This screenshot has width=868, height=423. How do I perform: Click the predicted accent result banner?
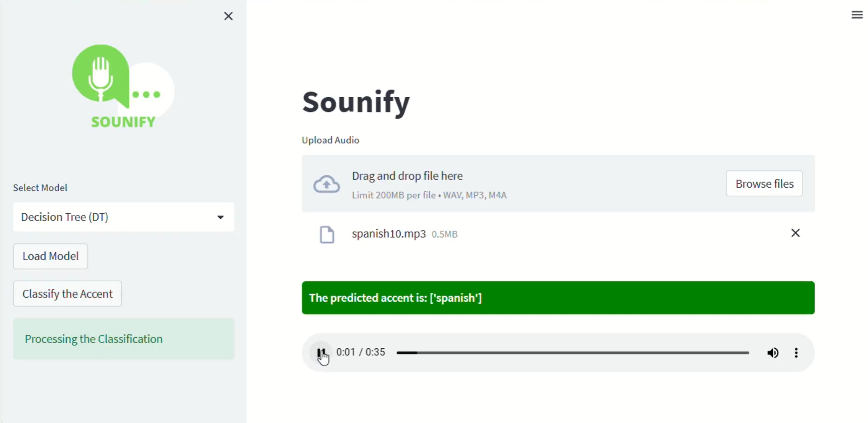point(558,298)
